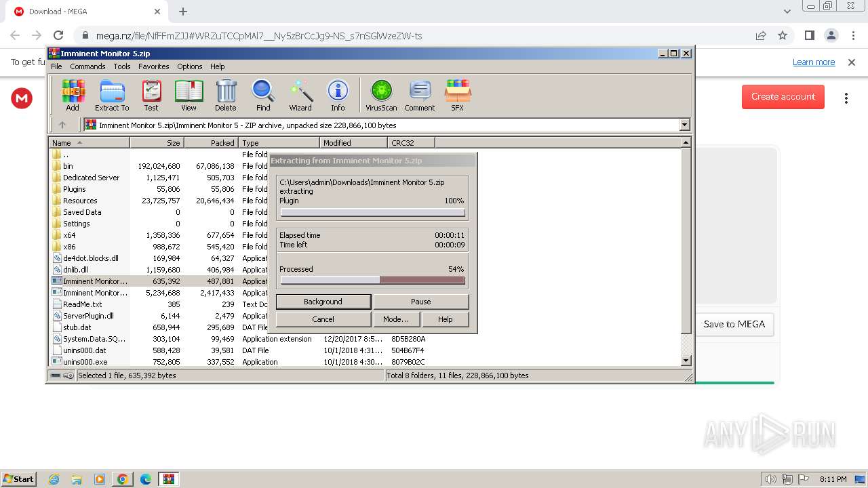Click the file list scroll down arrow
The height and width of the screenshot is (488, 868).
pyautogui.click(x=686, y=361)
